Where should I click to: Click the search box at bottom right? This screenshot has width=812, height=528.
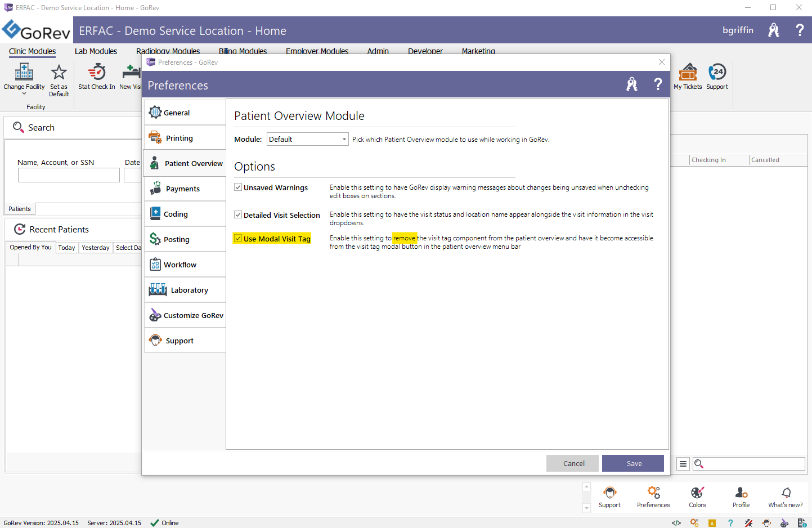tap(749, 464)
